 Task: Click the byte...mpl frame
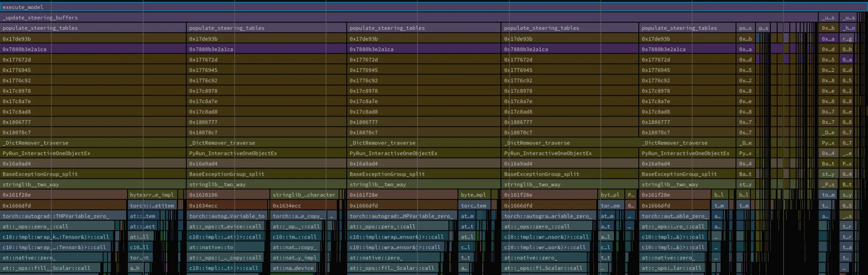point(474,195)
